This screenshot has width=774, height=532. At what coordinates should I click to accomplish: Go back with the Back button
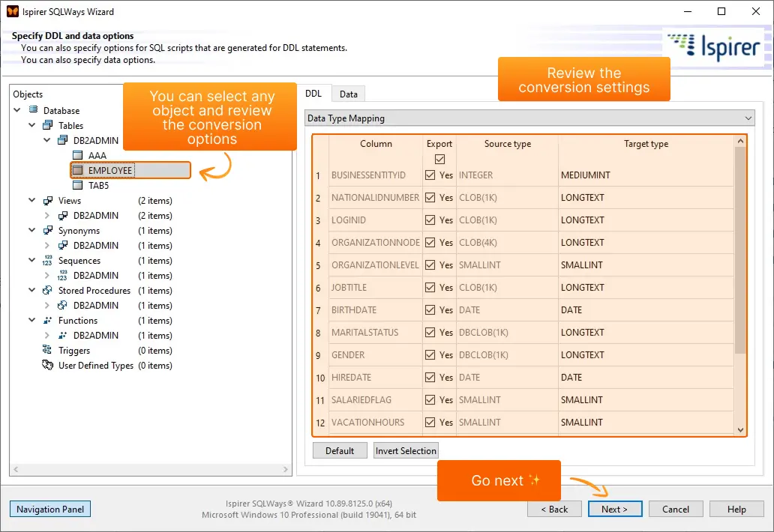(554, 509)
